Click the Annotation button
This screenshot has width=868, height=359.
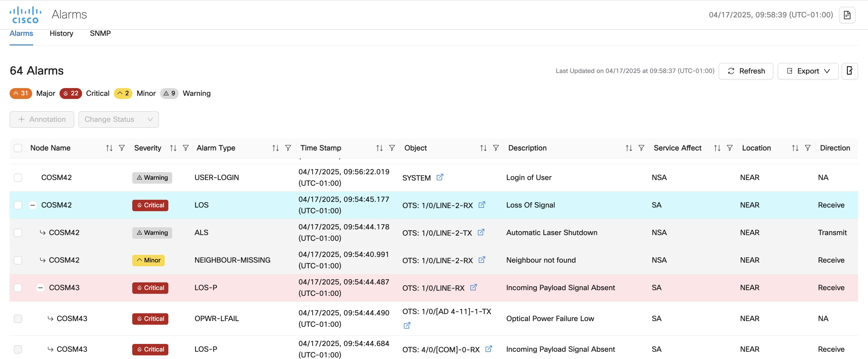pos(42,119)
